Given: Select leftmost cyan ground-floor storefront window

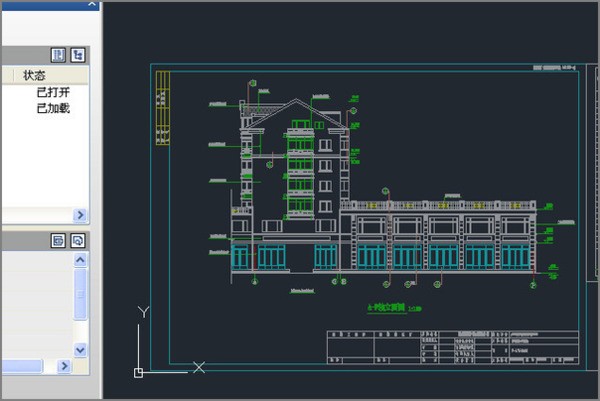Looking at the screenshot, I should tap(241, 256).
